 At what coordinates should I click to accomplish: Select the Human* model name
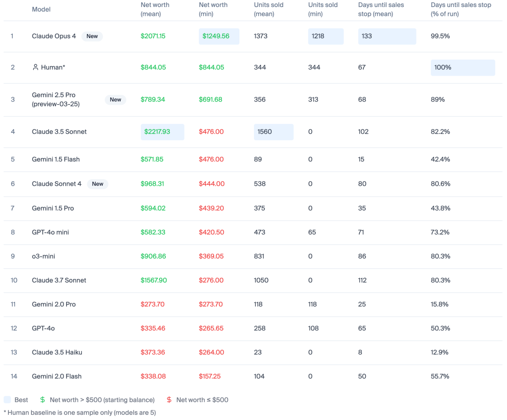point(53,67)
